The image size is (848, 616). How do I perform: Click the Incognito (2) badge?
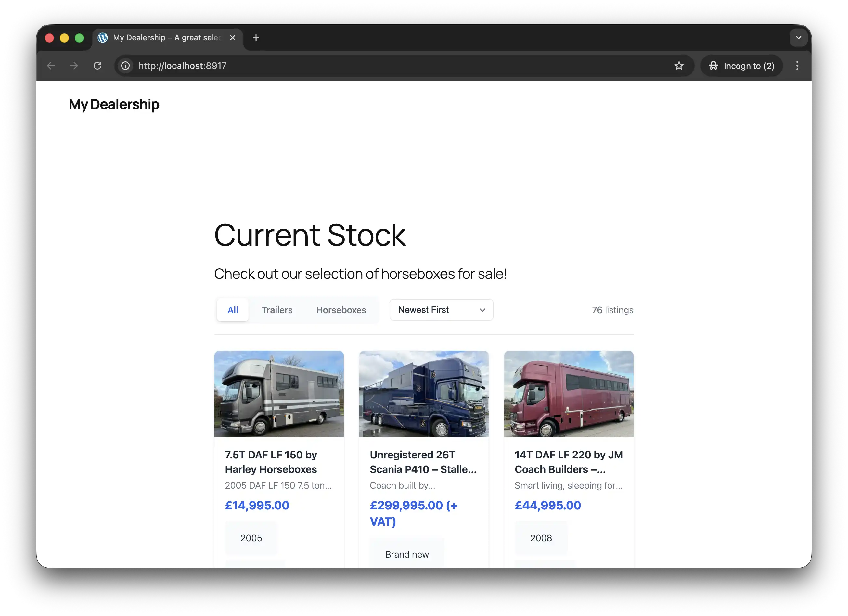[741, 65]
